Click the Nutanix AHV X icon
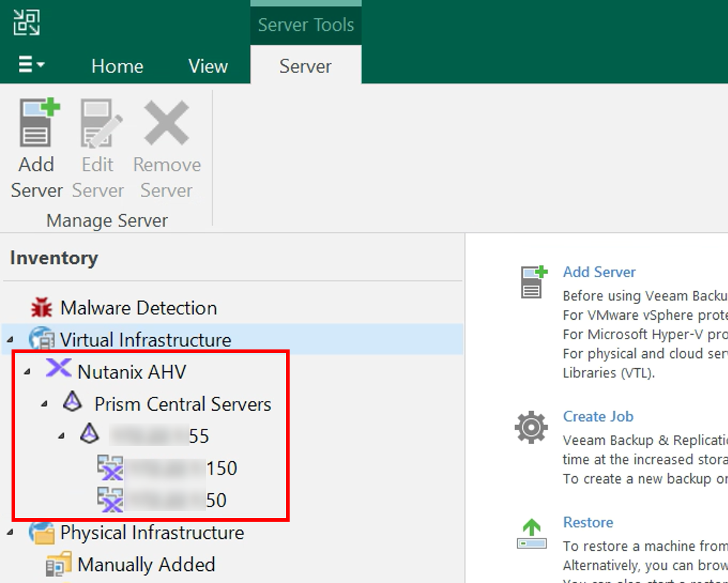 [58, 369]
